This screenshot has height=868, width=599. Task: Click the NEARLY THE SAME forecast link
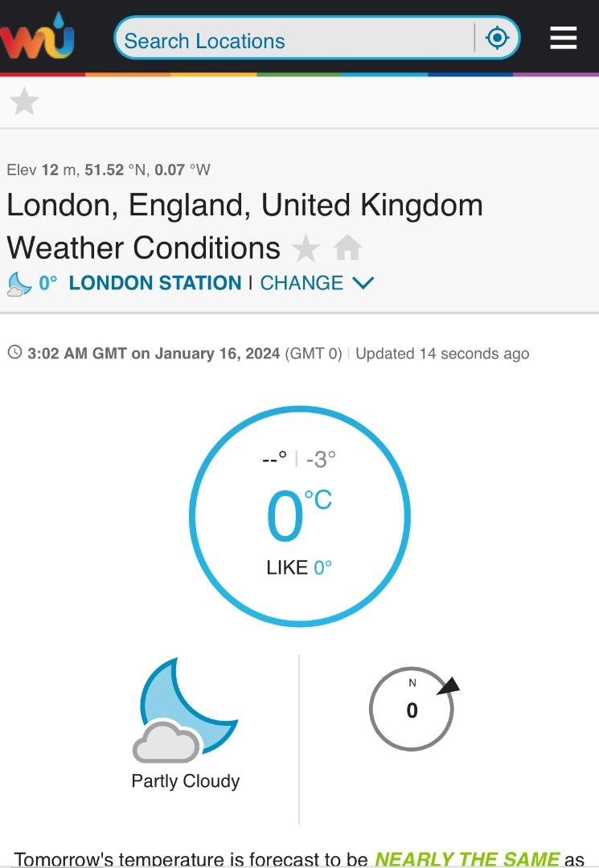pos(466,859)
